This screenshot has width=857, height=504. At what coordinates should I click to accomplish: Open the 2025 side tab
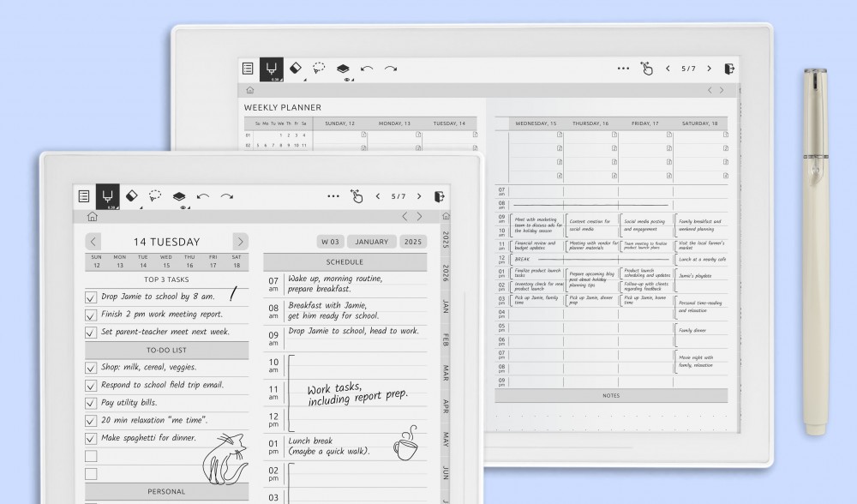pyautogui.click(x=446, y=240)
